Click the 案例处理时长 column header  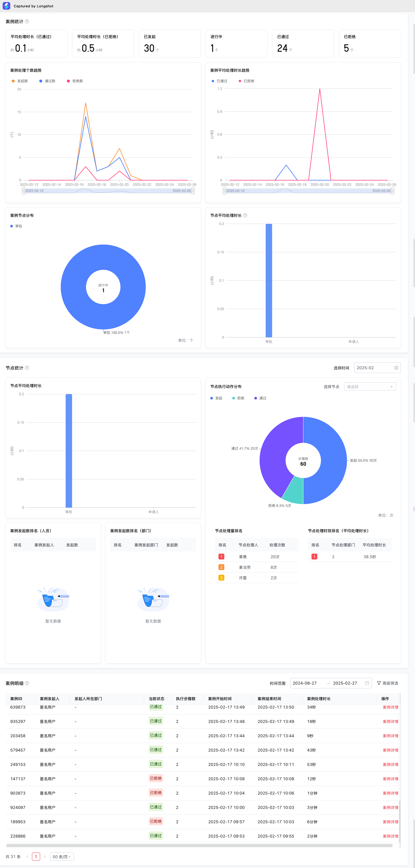coord(319,698)
